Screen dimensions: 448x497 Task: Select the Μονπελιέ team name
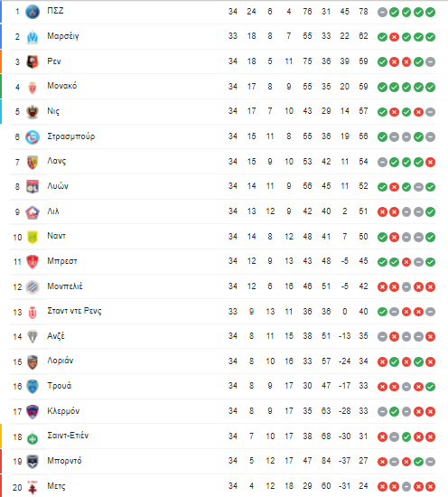[65, 286]
